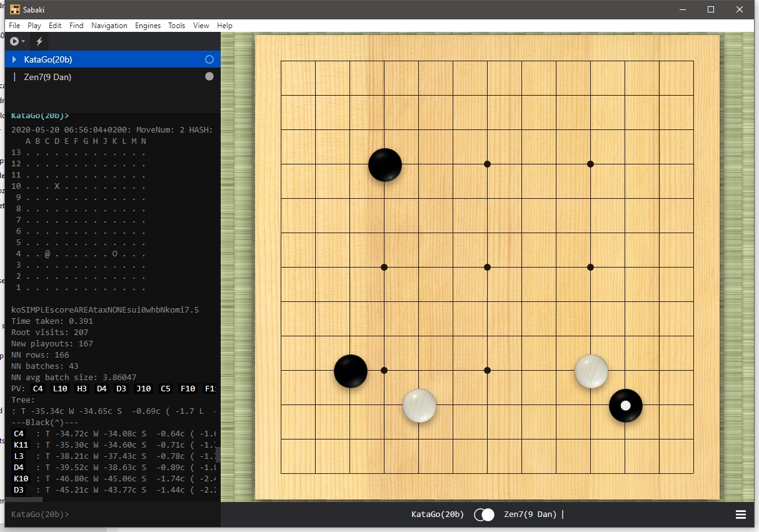The width and height of the screenshot is (759, 532).
Task: Click the white-dot marked black stone
Action: point(625,405)
